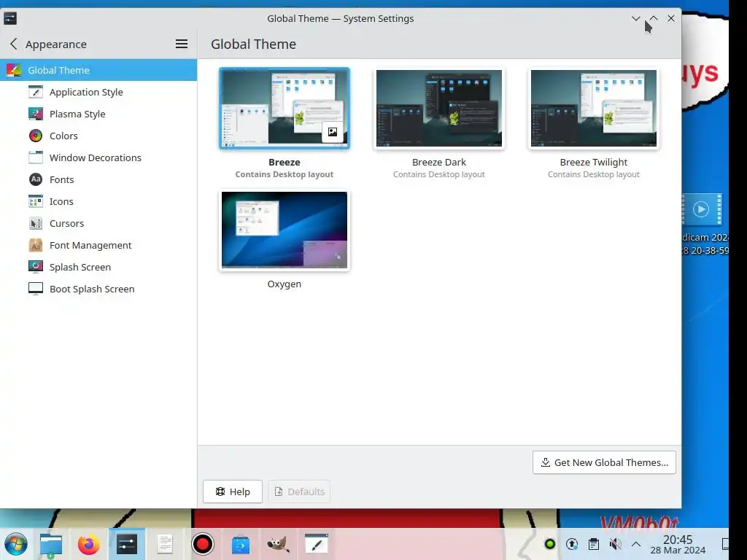
Task: Click the Application Style pencil icon
Action: pyautogui.click(x=36, y=92)
